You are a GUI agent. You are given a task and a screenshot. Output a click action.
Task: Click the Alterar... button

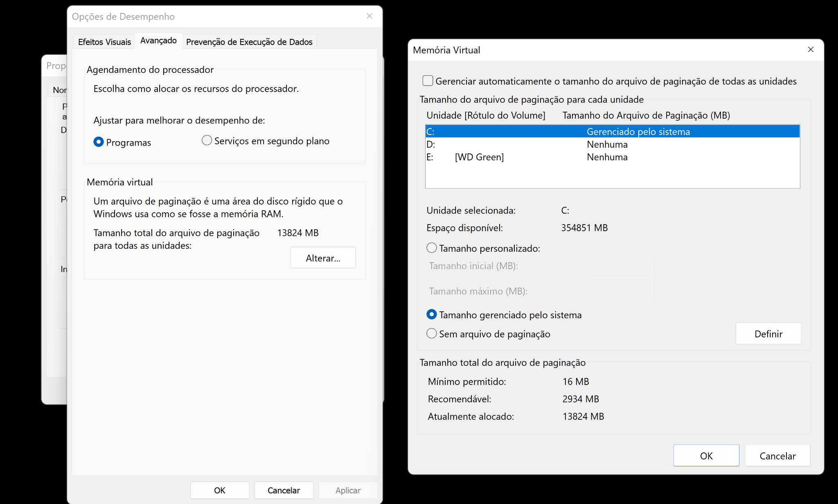click(323, 258)
